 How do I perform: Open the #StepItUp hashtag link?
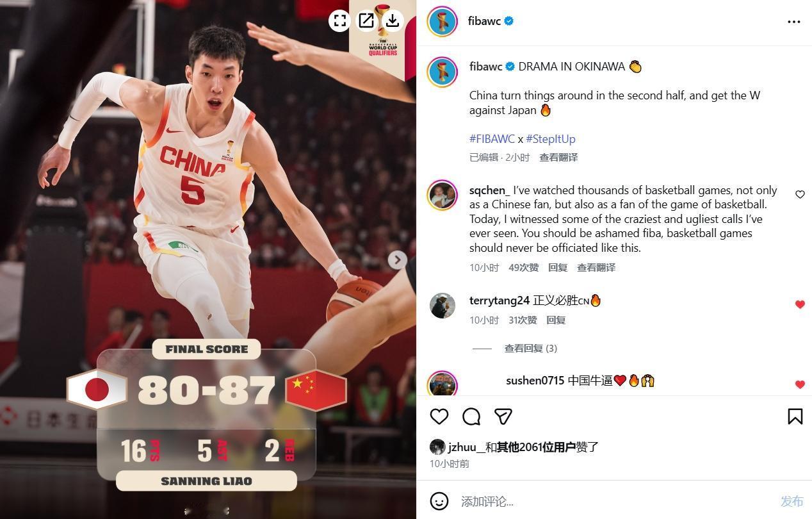point(551,138)
